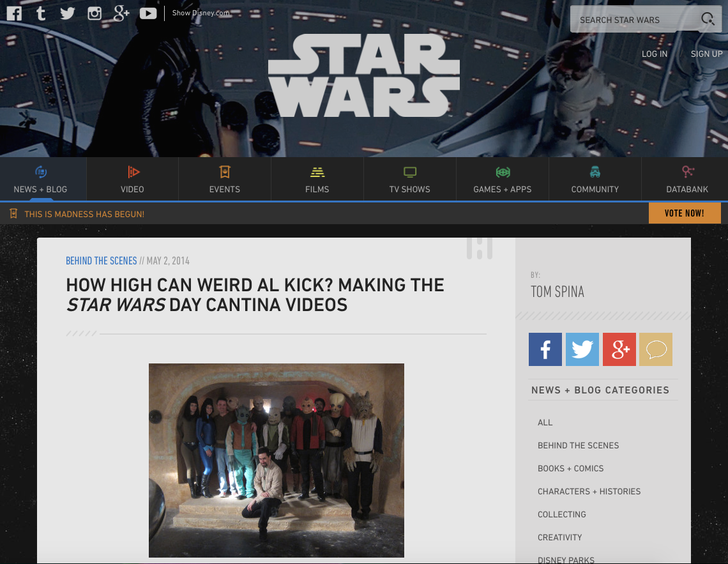Open the Tumblr icon in the top bar

[x=41, y=13]
